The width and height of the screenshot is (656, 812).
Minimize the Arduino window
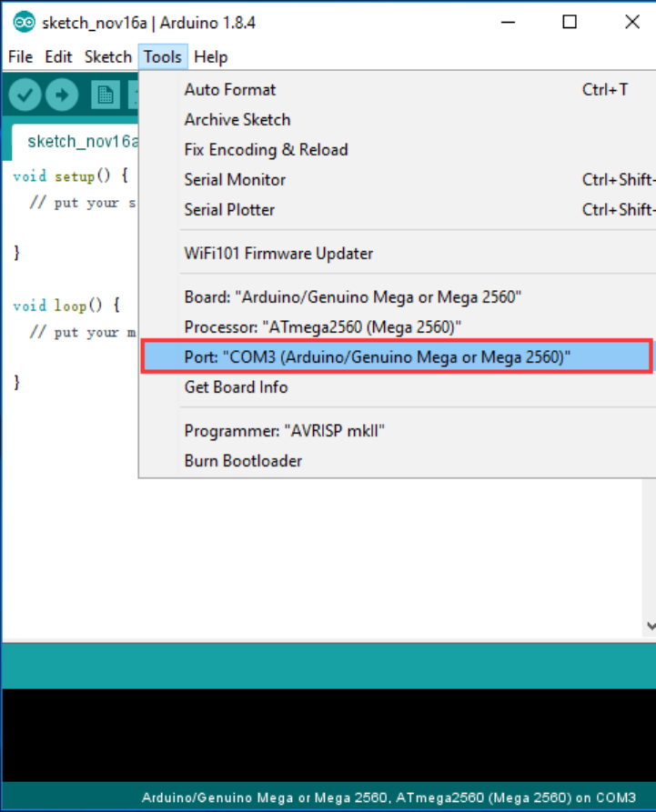[x=508, y=22]
